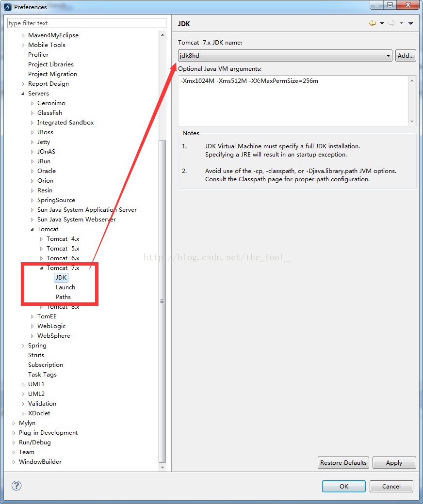
Task: Select Resin server entry
Action: [45, 190]
